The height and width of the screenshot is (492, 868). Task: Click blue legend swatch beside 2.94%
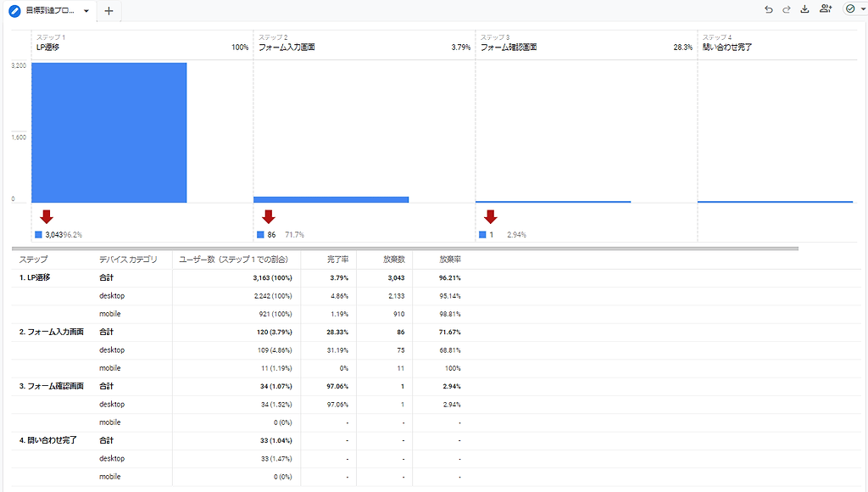pos(482,234)
